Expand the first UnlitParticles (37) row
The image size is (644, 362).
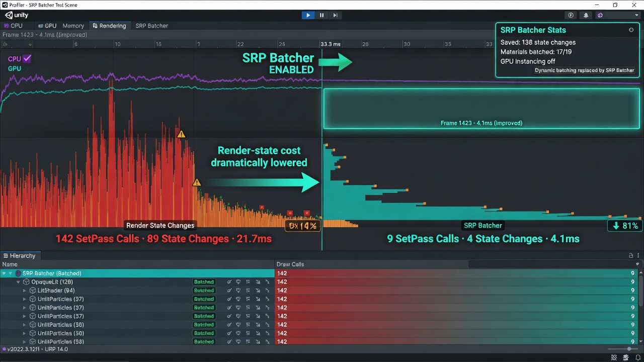coord(25,299)
